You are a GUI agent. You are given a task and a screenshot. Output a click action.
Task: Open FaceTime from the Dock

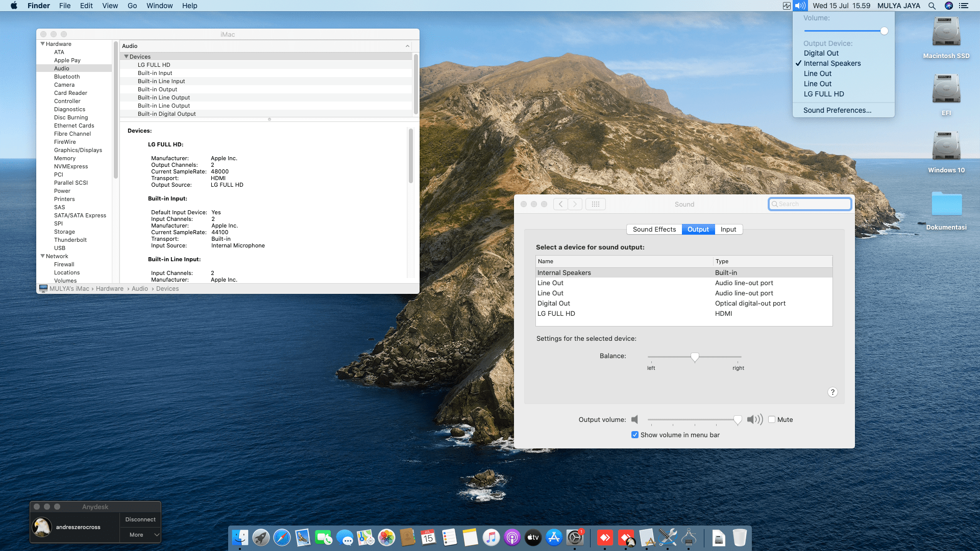324,537
